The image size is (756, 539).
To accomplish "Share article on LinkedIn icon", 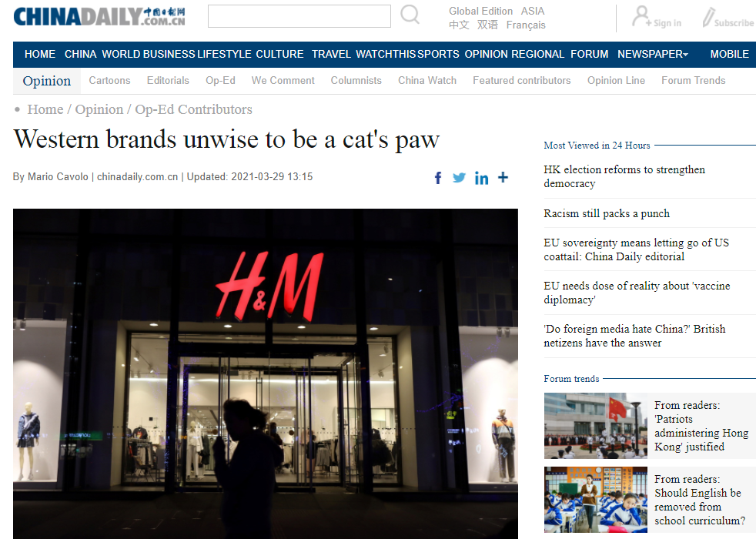I will tap(481, 179).
